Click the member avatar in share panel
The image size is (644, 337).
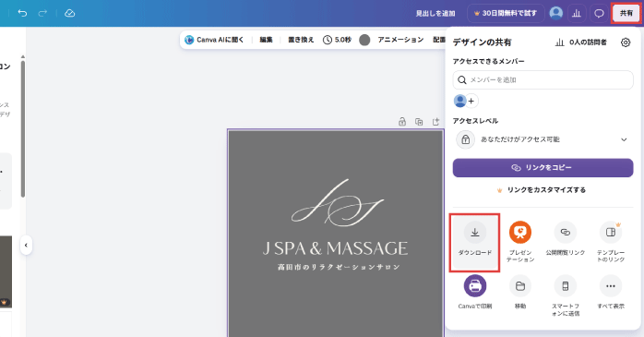click(459, 101)
